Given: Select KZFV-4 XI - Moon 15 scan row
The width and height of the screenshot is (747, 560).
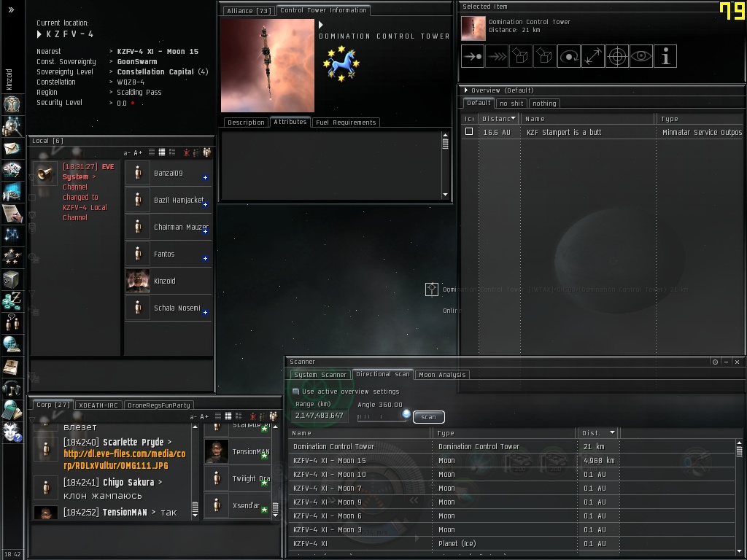Looking at the screenshot, I should [512, 461].
